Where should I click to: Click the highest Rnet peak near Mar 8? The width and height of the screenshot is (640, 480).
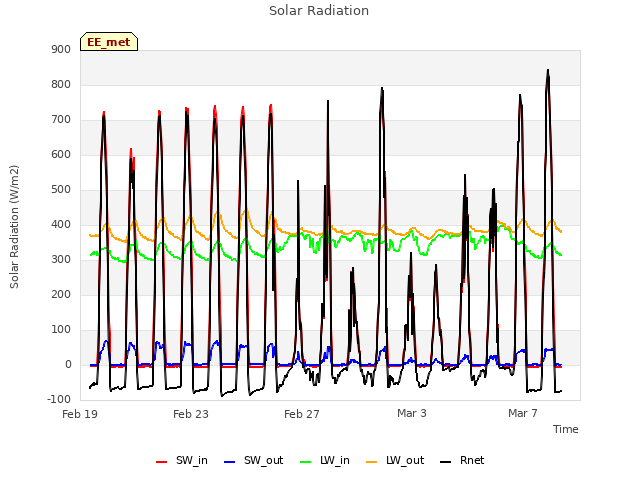click(x=548, y=70)
